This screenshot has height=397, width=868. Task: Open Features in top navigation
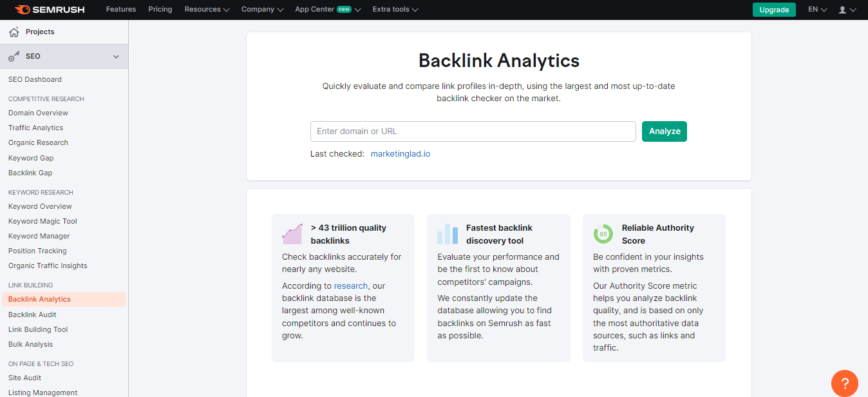[x=121, y=10]
